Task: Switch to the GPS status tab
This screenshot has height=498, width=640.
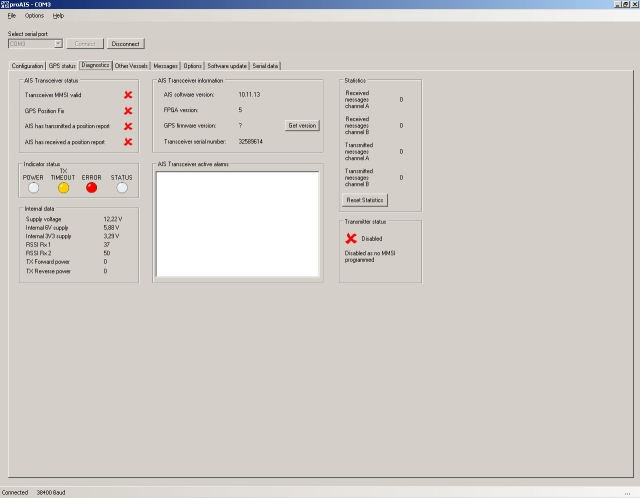Action: (62, 66)
